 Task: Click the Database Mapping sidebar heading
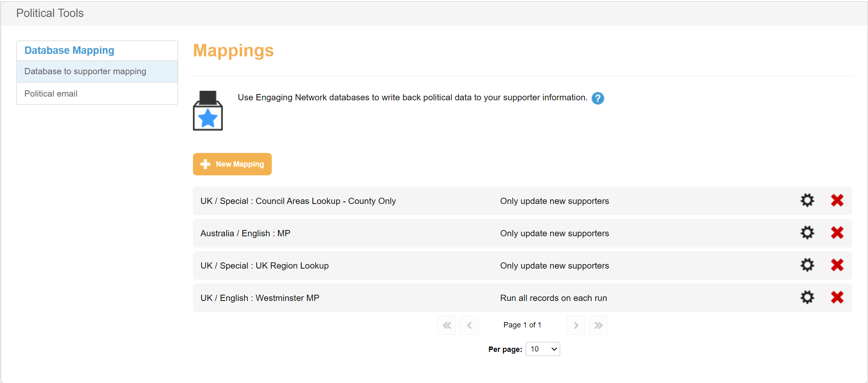(69, 51)
